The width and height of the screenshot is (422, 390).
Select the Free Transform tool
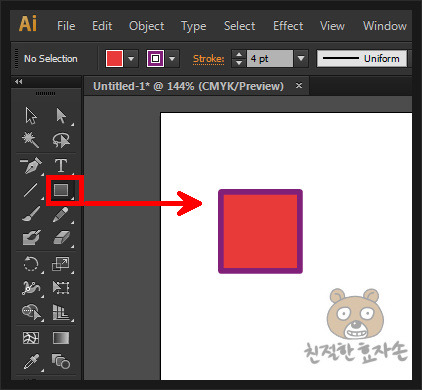coord(61,288)
